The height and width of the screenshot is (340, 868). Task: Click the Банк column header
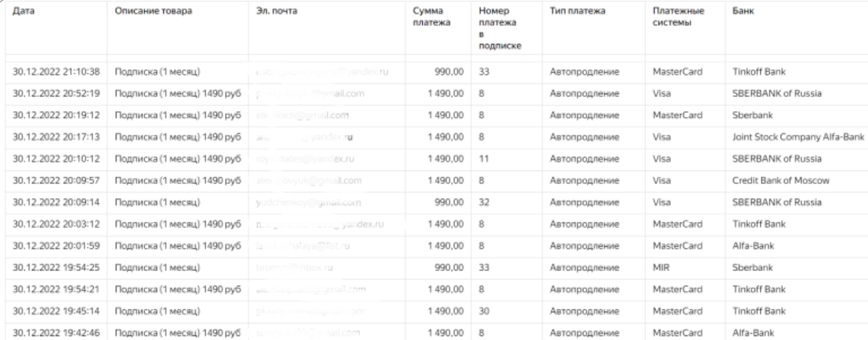[x=743, y=11]
